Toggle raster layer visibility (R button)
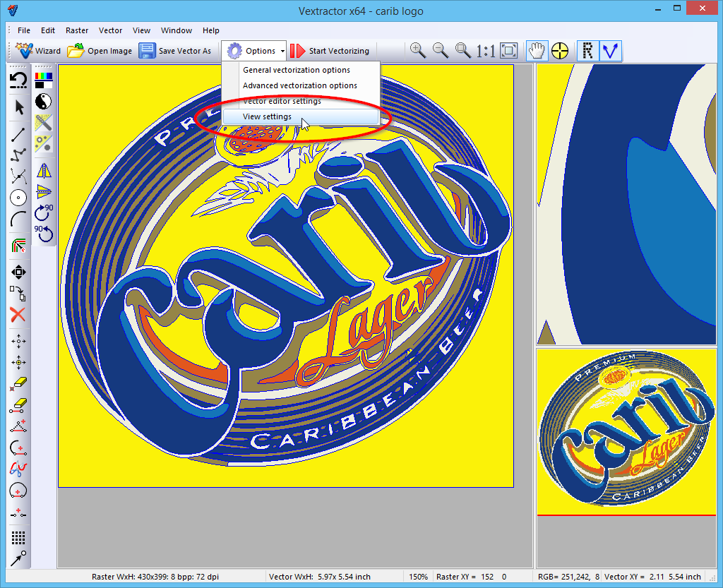The image size is (723, 588). point(587,50)
